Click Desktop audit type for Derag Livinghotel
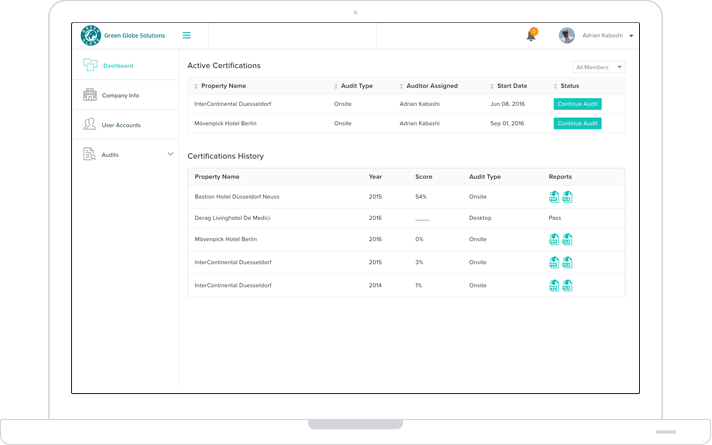This screenshot has height=445, width=712. tap(480, 218)
